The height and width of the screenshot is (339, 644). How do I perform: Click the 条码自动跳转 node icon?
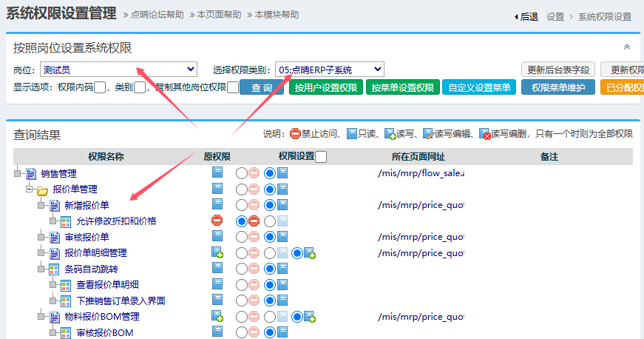click(54, 269)
